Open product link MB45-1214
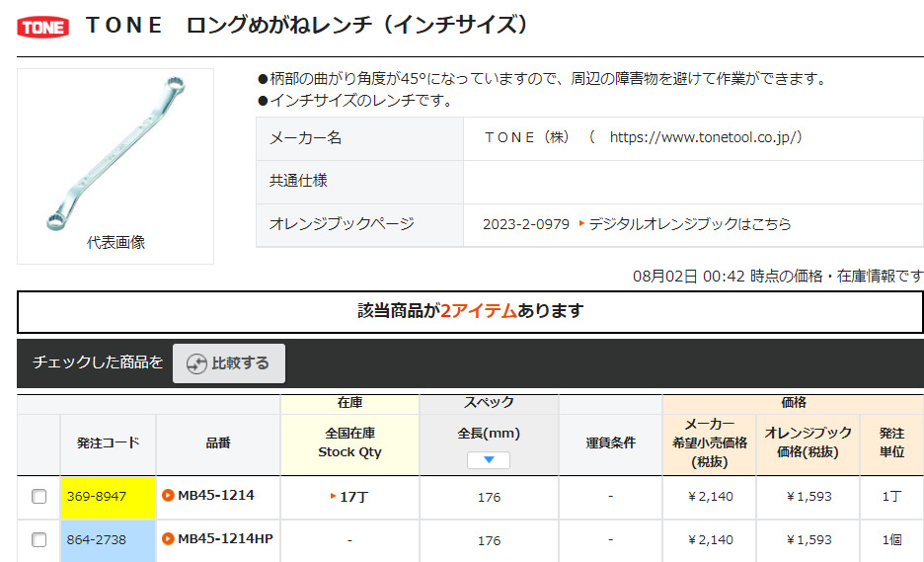The height and width of the screenshot is (562, 924). pyautogui.click(x=215, y=496)
